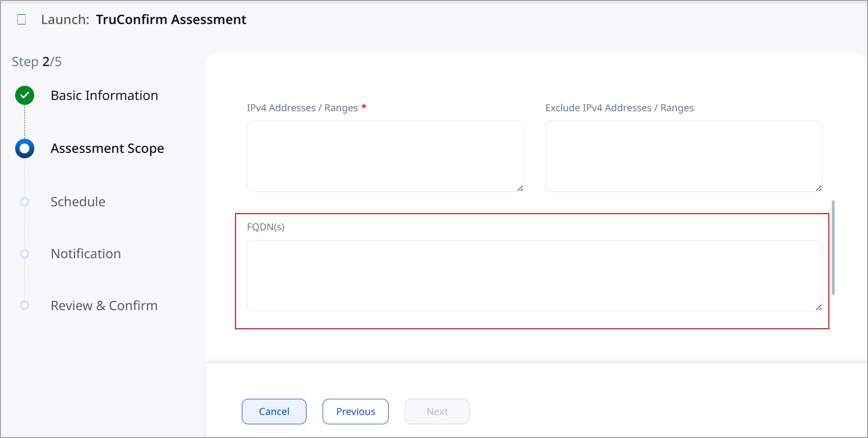Open the Notification step

tap(86, 254)
